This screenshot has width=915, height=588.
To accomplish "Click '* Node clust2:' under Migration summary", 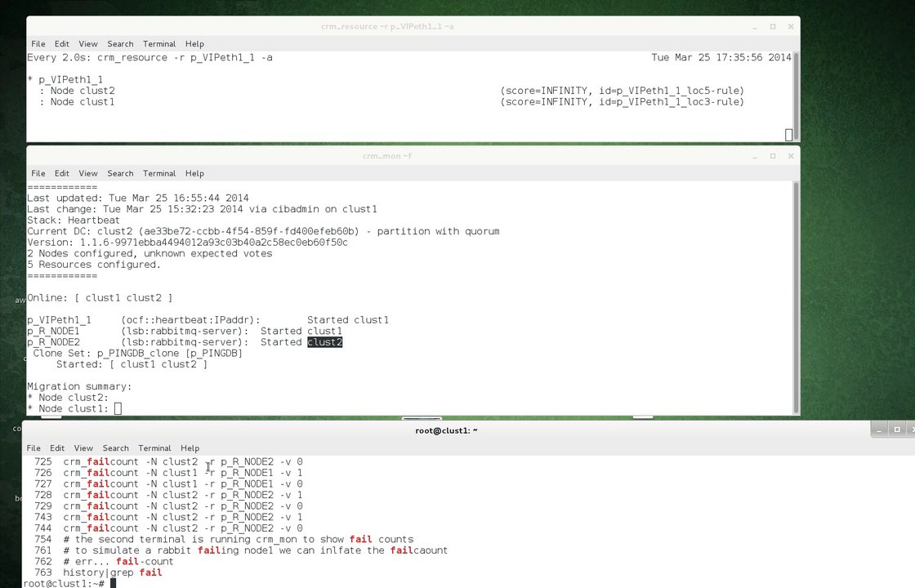I will click(68, 397).
